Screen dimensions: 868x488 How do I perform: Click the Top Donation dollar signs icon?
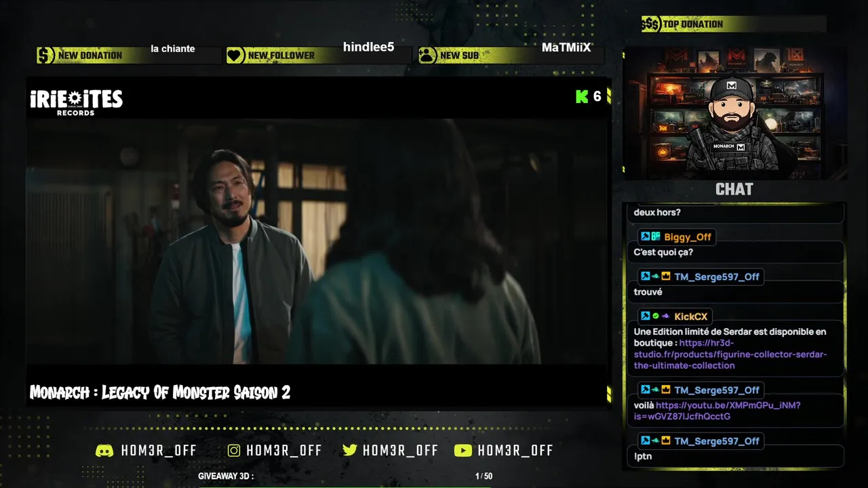click(651, 24)
